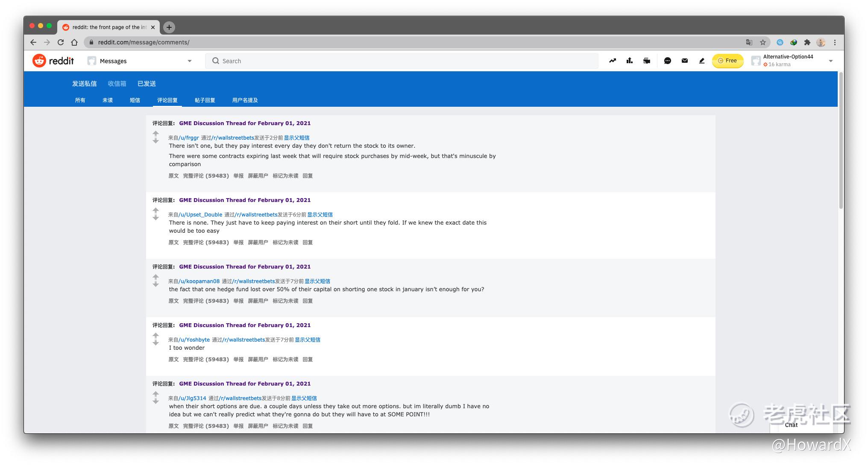Screen dimensions: 868x465
Task: Open the messages envelope icon
Action: click(685, 61)
